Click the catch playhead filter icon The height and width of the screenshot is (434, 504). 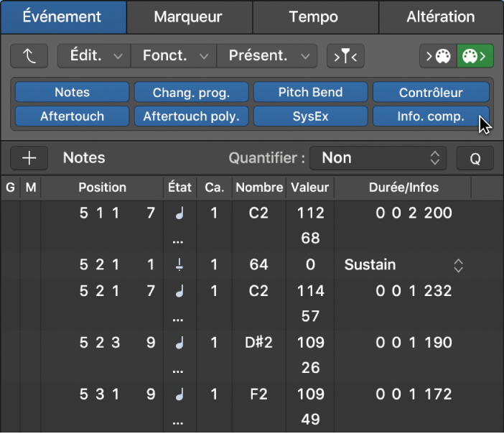pos(345,55)
